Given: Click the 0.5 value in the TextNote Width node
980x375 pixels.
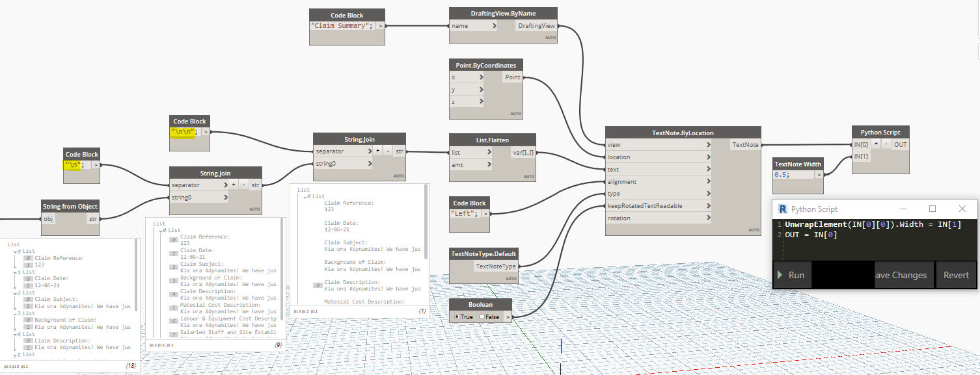Looking at the screenshot, I should 782,175.
